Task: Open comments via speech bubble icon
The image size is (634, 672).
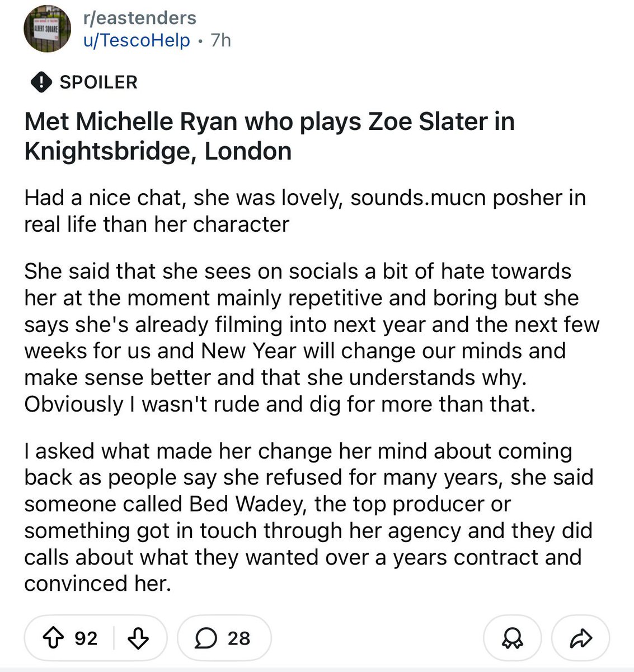Action: 205,638
